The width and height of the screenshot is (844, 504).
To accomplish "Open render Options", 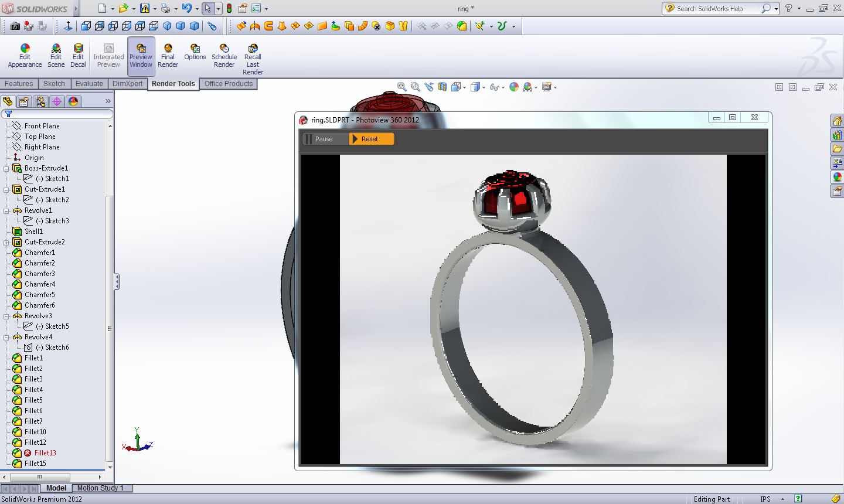I will [x=195, y=52].
